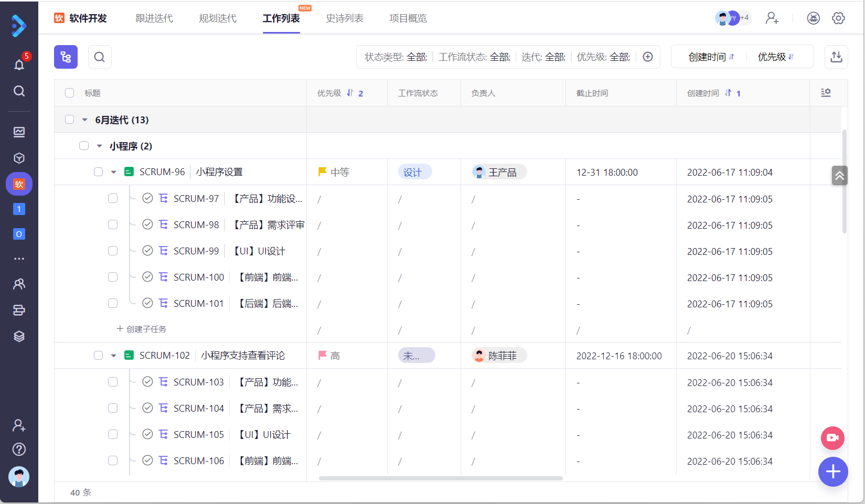Collapse the 6月迭代 group
Screen dimensions: 865x504
tap(84, 120)
